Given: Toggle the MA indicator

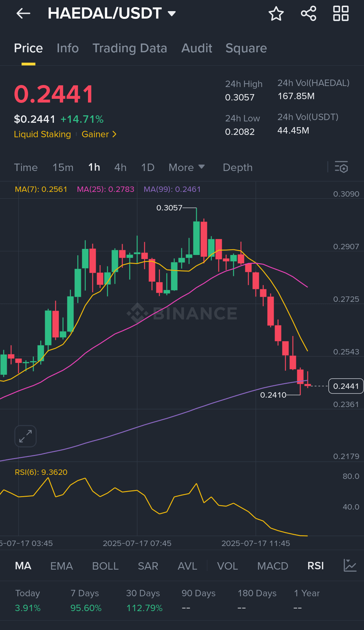Looking at the screenshot, I should point(23,566).
